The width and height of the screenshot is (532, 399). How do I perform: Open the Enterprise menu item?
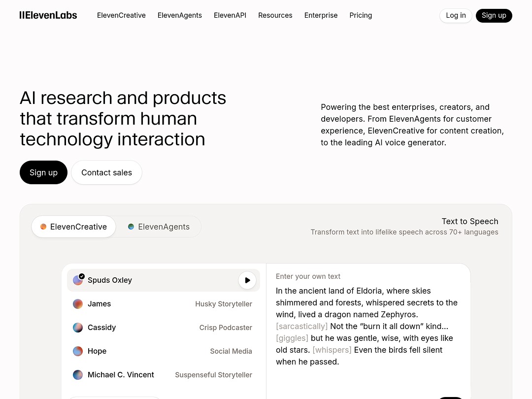321,15
